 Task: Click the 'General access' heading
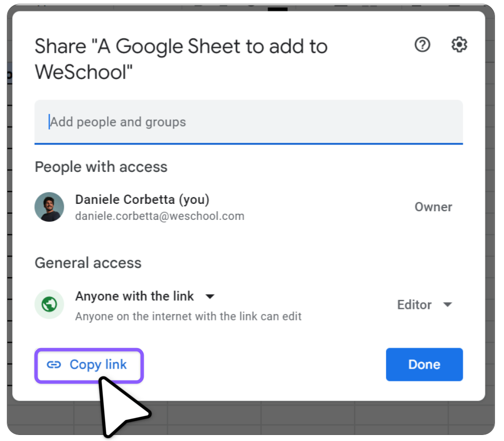coord(88,263)
